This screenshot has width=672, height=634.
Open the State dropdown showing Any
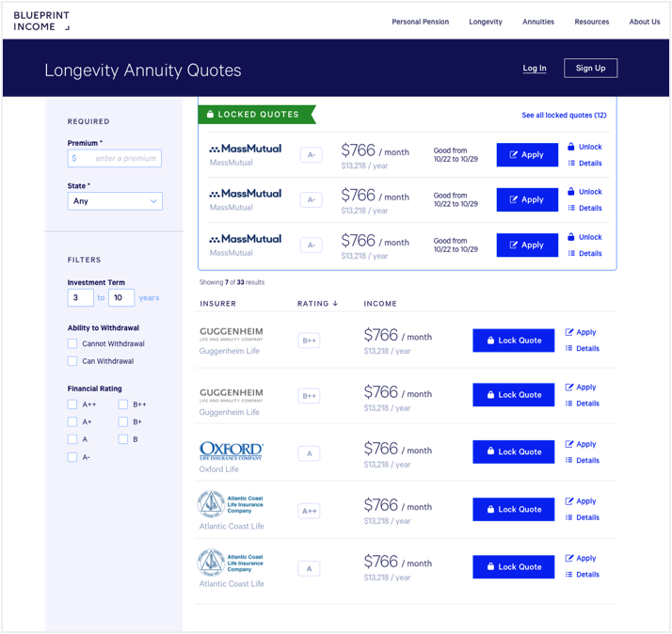tap(115, 201)
